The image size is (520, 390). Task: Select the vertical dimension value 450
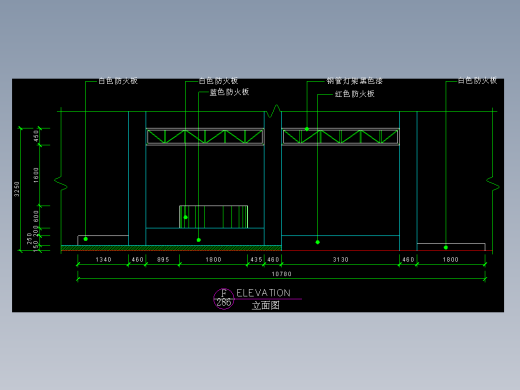[36, 136]
